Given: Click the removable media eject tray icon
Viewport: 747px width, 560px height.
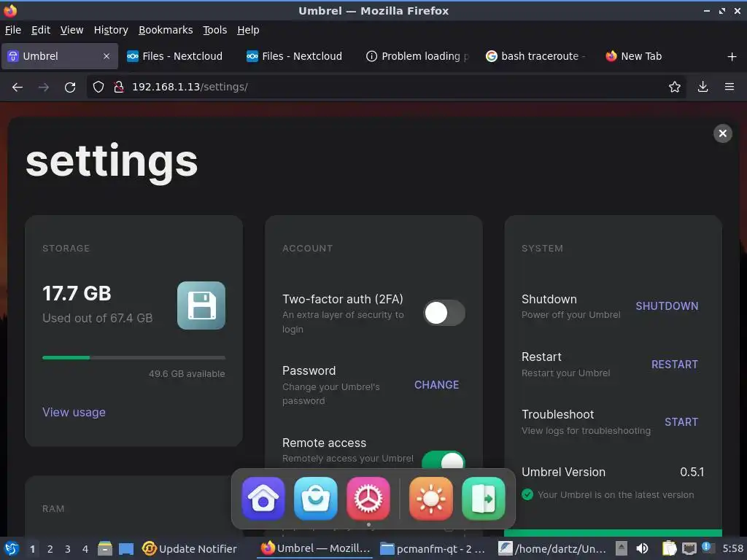Looking at the screenshot, I should pyautogui.click(x=622, y=548).
